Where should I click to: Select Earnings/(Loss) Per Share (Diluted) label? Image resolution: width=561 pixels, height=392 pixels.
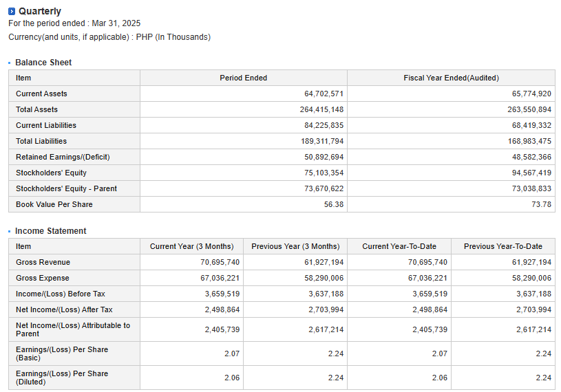coord(62,378)
